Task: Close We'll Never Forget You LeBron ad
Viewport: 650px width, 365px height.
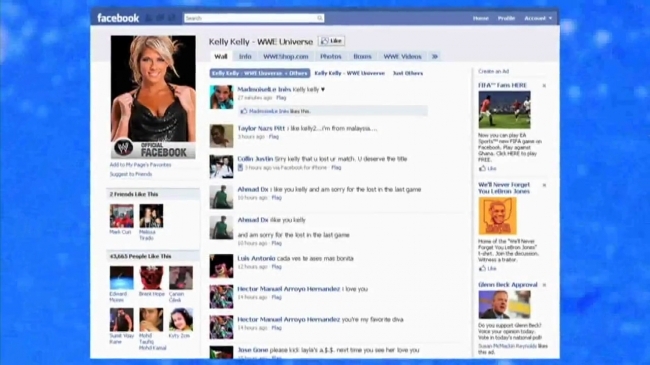Action: point(544,185)
